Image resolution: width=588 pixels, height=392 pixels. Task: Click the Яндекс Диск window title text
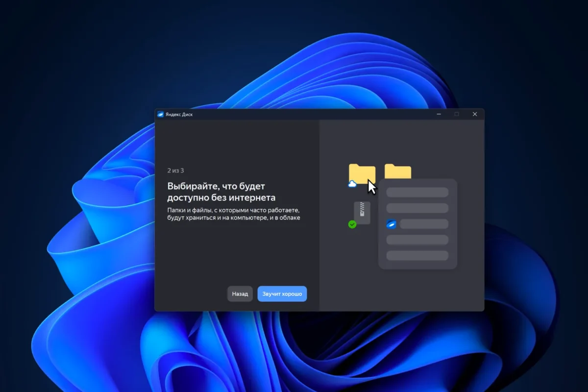pos(179,114)
